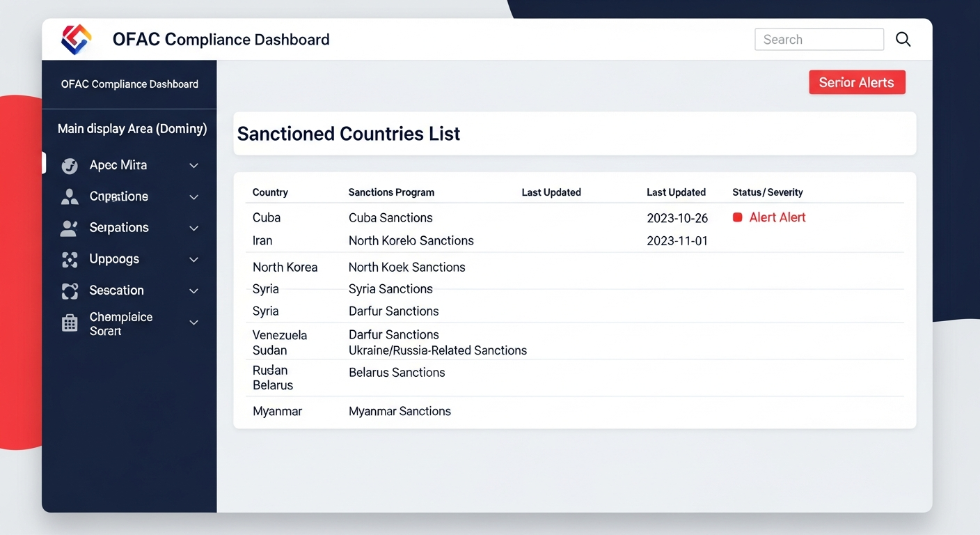Click the Serior Alerts button

click(857, 82)
